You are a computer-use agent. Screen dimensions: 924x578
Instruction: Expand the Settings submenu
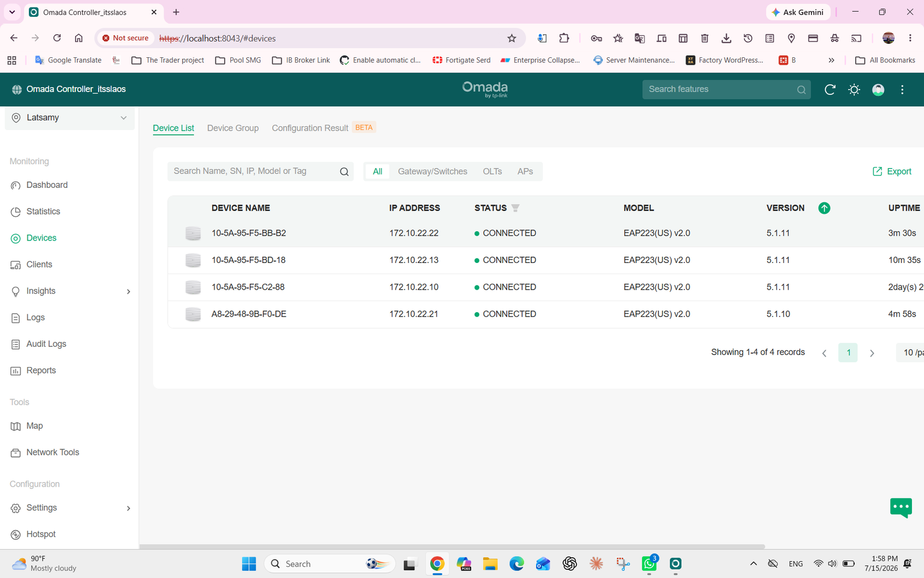tap(128, 509)
